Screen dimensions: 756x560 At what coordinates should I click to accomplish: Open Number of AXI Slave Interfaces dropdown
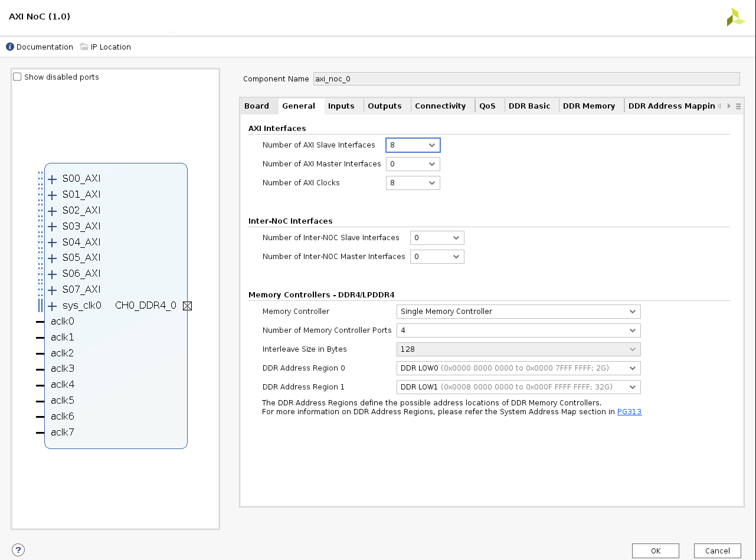point(413,145)
